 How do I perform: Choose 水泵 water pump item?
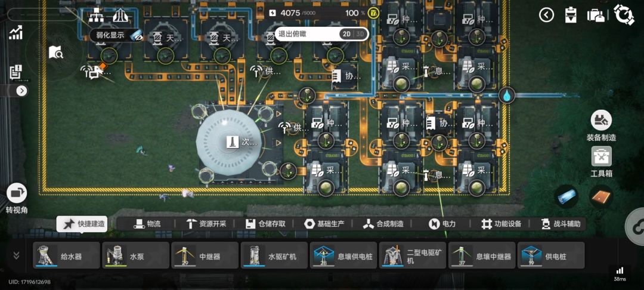pyautogui.click(x=135, y=255)
